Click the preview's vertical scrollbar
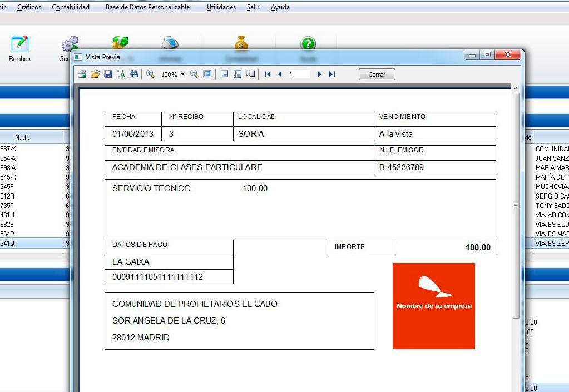 click(516, 205)
